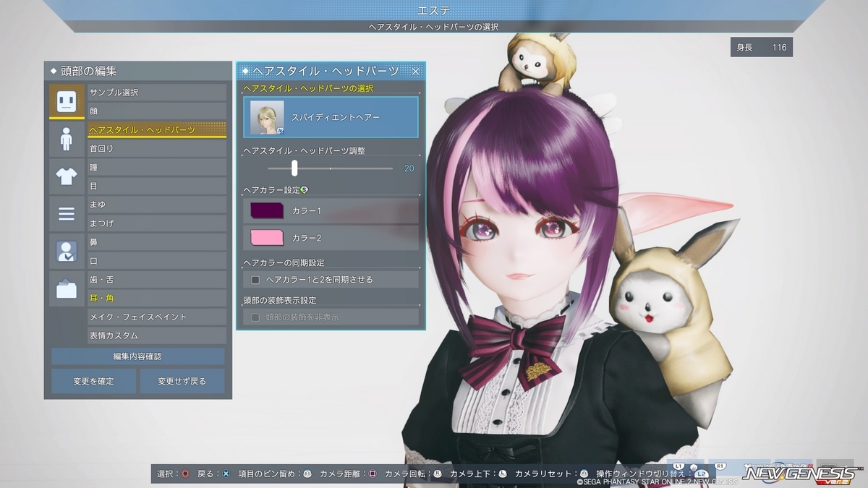This screenshot has height=488, width=868.
Task: Click the カメラ距離 button icon
Action: (x=373, y=474)
